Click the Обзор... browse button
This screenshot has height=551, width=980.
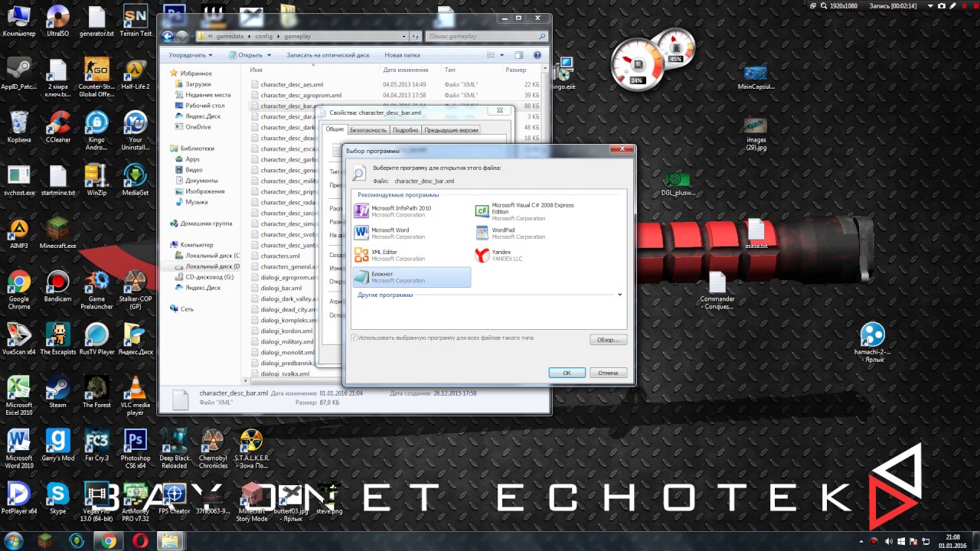point(608,339)
